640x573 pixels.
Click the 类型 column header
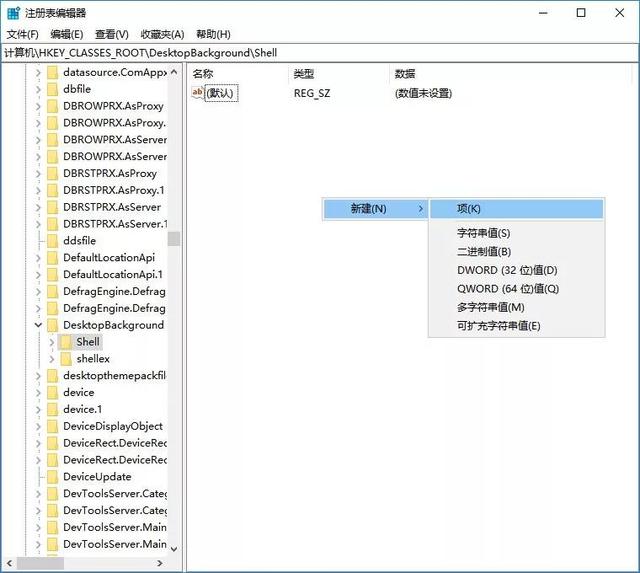click(304, 74)
